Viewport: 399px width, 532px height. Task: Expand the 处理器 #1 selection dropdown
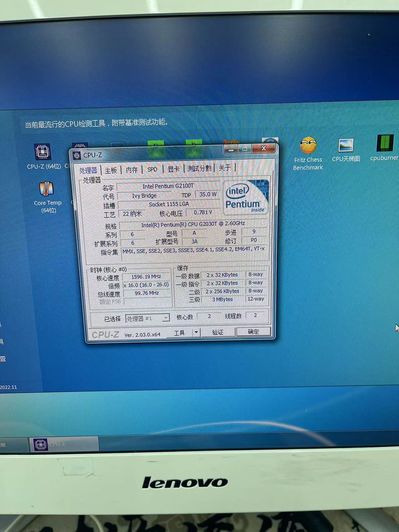pyautogui.click(x=166, y=318)
